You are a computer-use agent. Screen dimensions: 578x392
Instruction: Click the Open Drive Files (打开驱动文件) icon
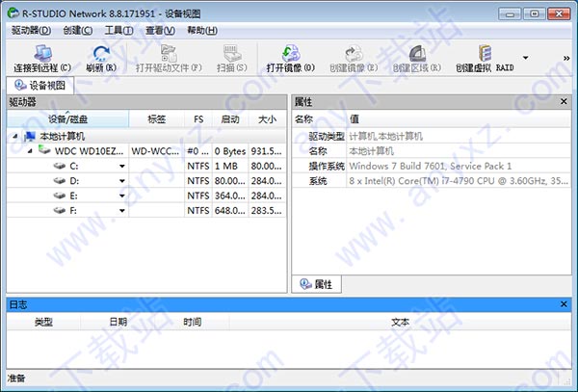tap(169, 53)
